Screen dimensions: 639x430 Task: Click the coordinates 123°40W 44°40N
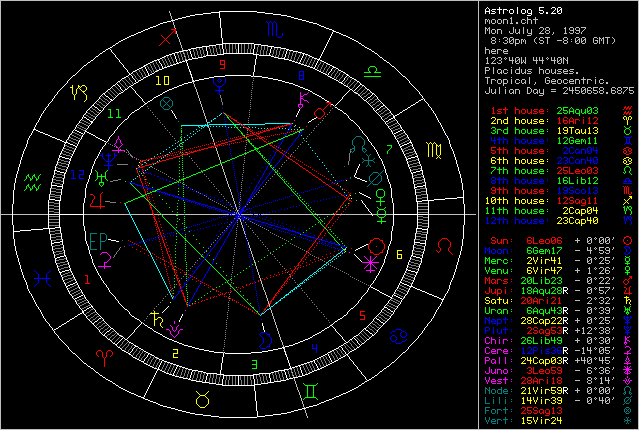[x=526, y=61]
